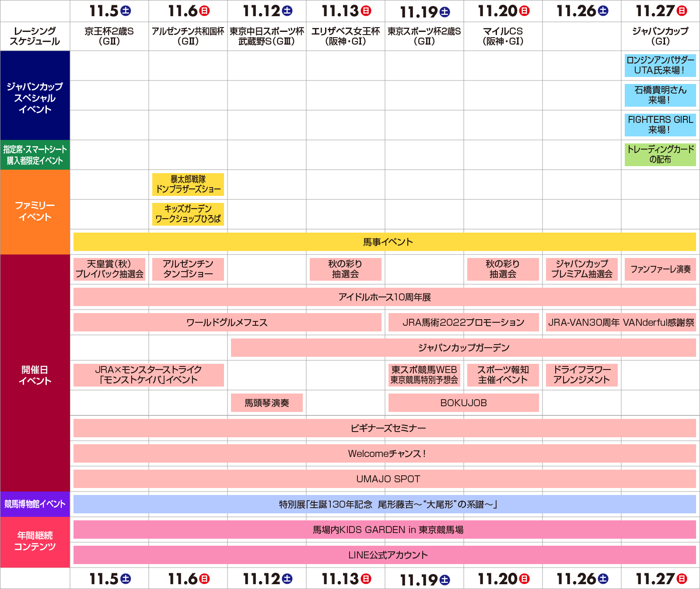Select the FIGHTERS GIRL来場! event

[x=660, y=125]
